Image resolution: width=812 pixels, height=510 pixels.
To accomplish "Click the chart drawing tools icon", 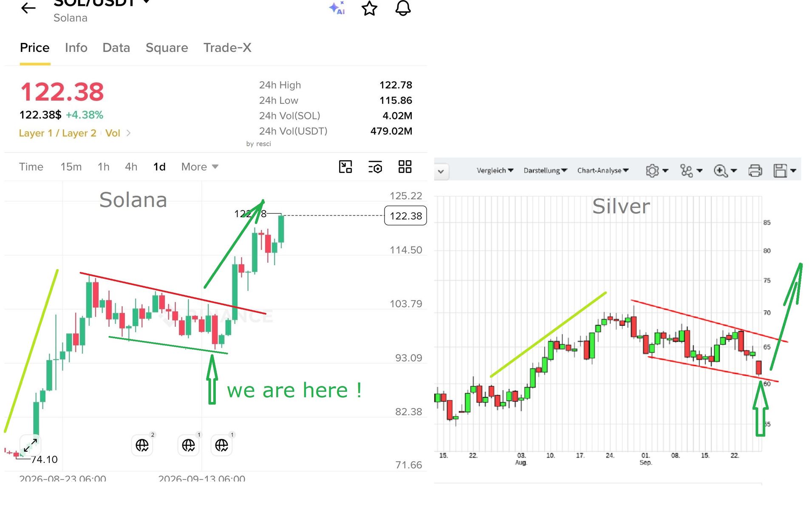I will coord(345,167).
